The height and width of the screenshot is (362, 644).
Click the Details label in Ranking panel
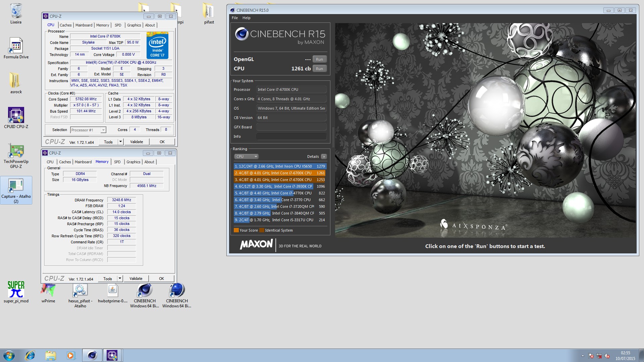pos(313,157)
